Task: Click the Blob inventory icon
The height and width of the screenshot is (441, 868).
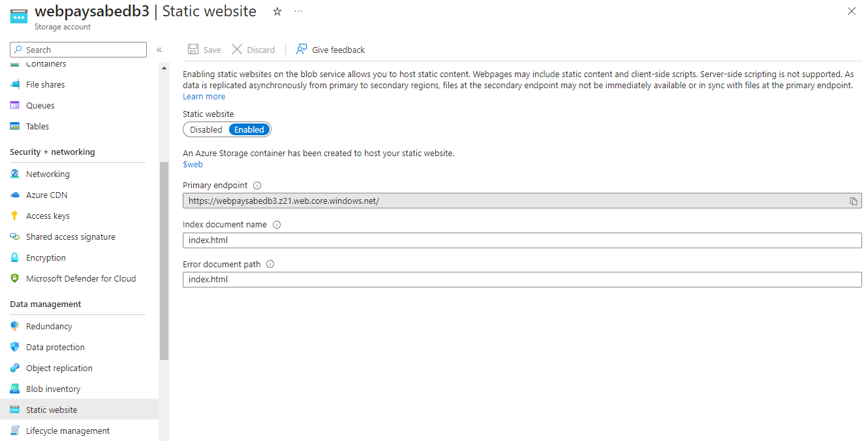Action: click(15, 389)
